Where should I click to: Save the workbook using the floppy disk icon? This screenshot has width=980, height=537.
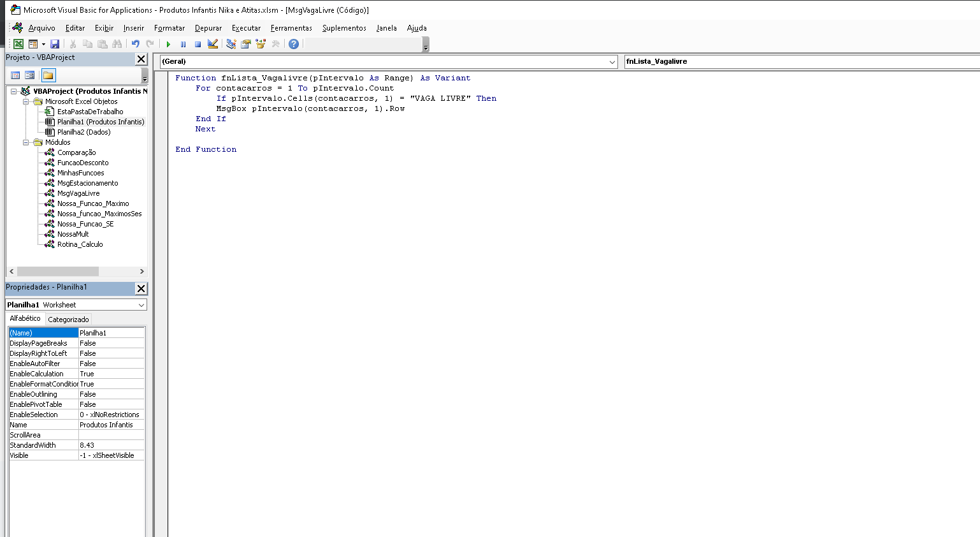55,44
